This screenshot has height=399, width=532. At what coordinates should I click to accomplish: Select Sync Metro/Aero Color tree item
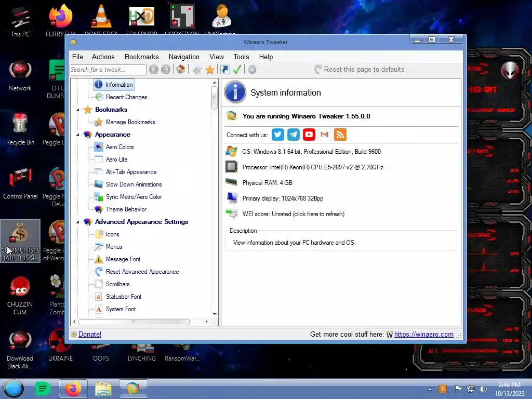[x=134, y=197]
